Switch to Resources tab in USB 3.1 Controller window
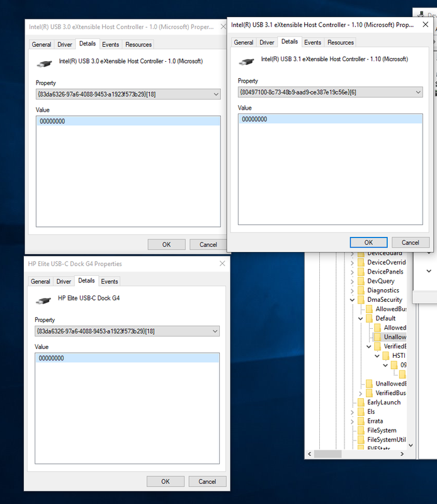 [x=341, y=42]
